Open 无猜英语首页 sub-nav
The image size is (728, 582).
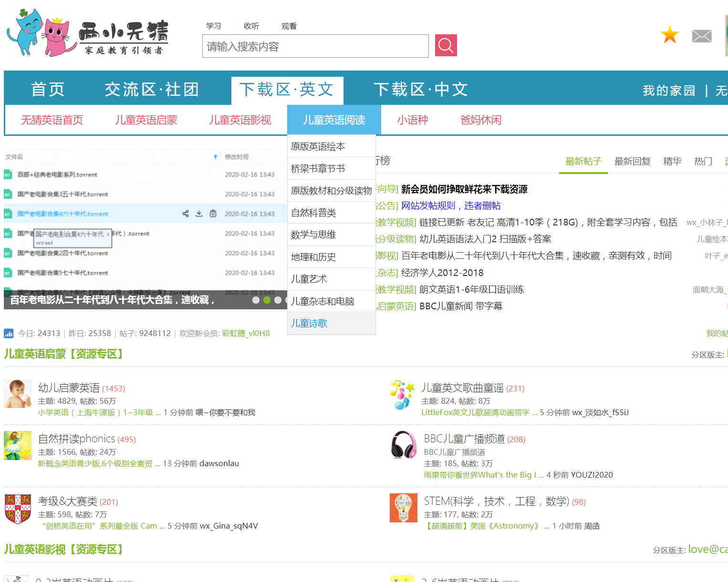[x=52, y=120]
